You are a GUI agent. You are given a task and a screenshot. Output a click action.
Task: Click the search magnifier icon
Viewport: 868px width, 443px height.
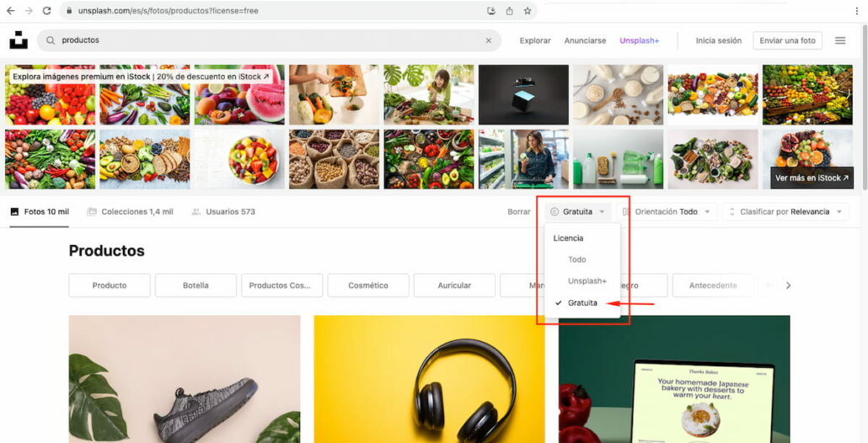[x=51, y=40]
